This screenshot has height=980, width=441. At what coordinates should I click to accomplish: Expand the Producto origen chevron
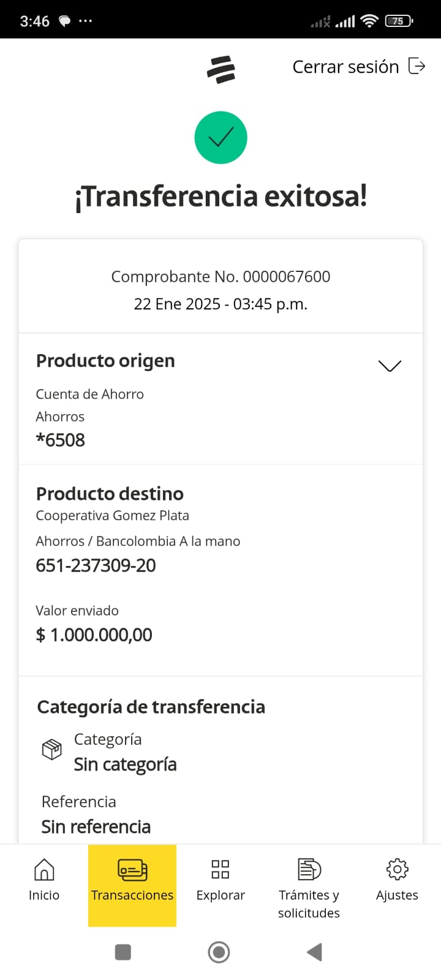coord(390,366)
